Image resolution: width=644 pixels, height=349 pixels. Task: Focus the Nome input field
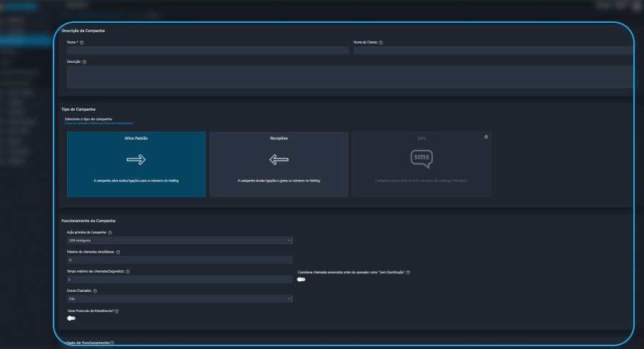click(208, 50)
